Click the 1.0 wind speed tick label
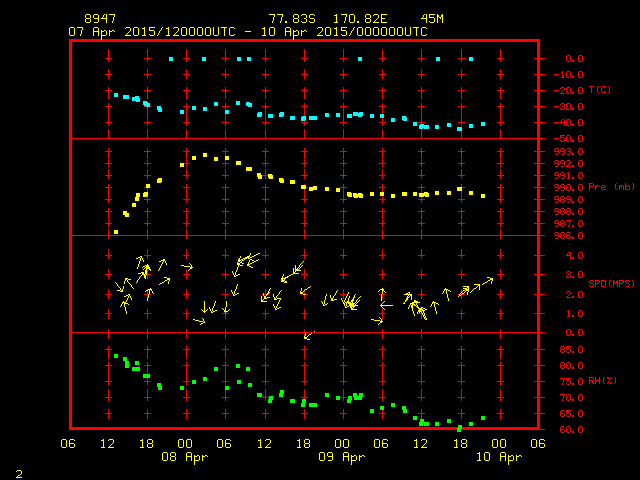 (x=574, y=314)
